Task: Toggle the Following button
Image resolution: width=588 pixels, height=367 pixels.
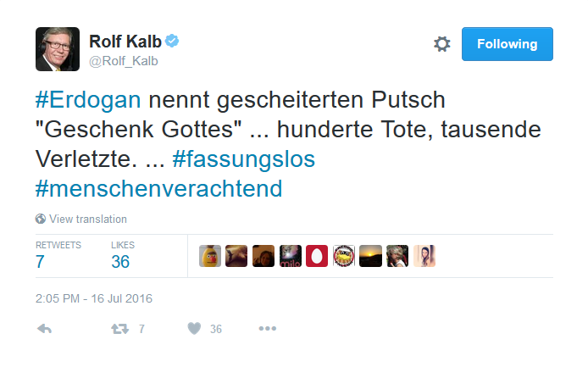Action: click(x=507, y=44)
